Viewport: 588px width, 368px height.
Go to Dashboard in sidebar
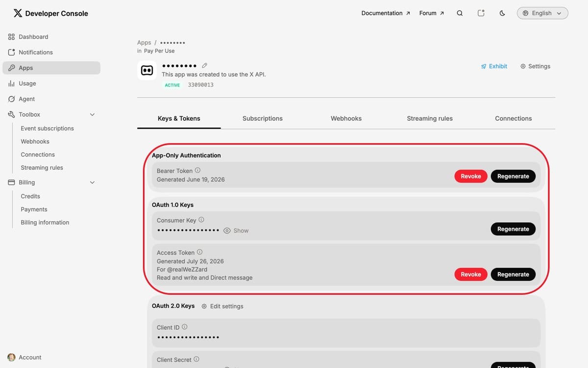(51, 37)
